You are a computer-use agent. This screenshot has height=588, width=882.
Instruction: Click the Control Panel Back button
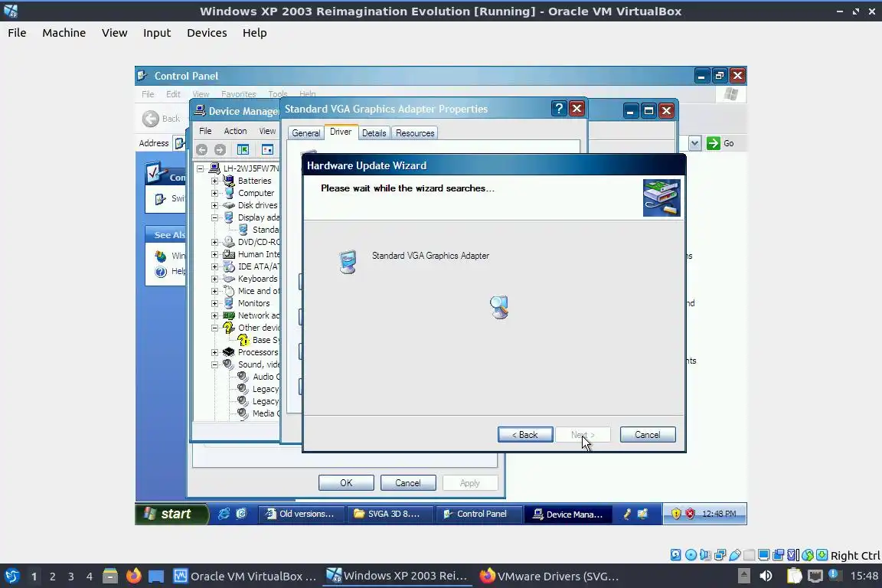coord(162,118)
